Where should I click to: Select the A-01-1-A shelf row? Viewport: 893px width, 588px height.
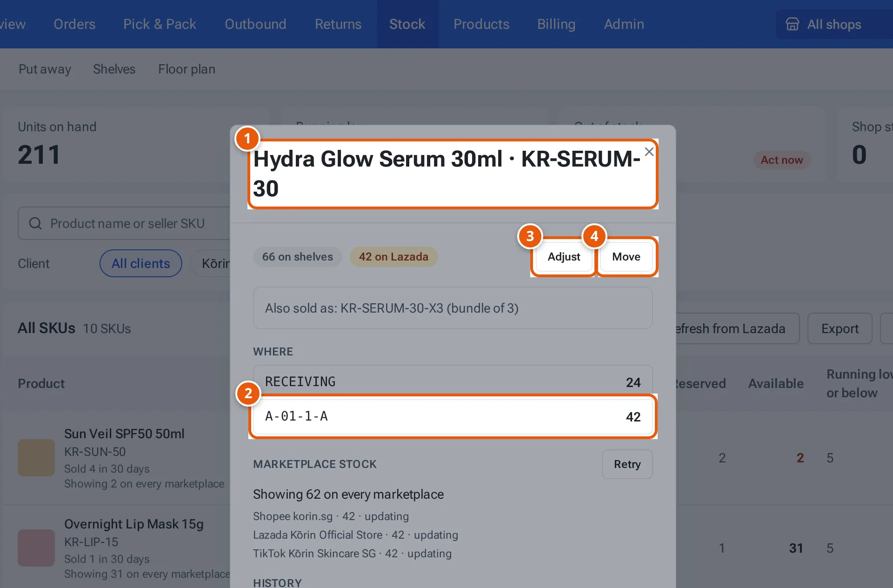pyautogui.click(x=453, y=416)
